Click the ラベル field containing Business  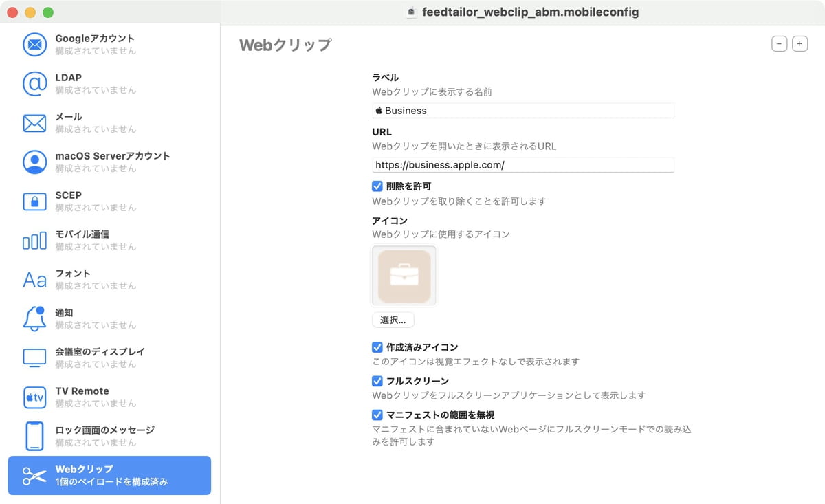[x=523, y=111]
